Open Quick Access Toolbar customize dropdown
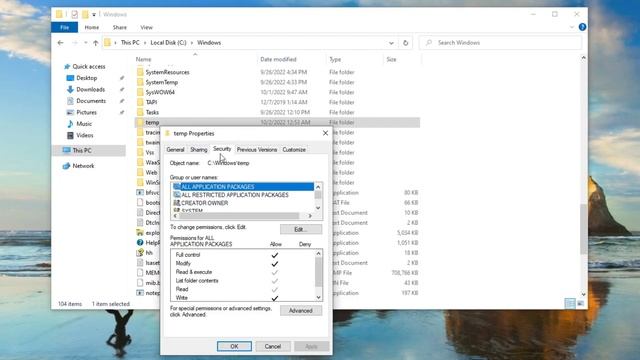Screen dimensions: 640x360 coord(94,15)
